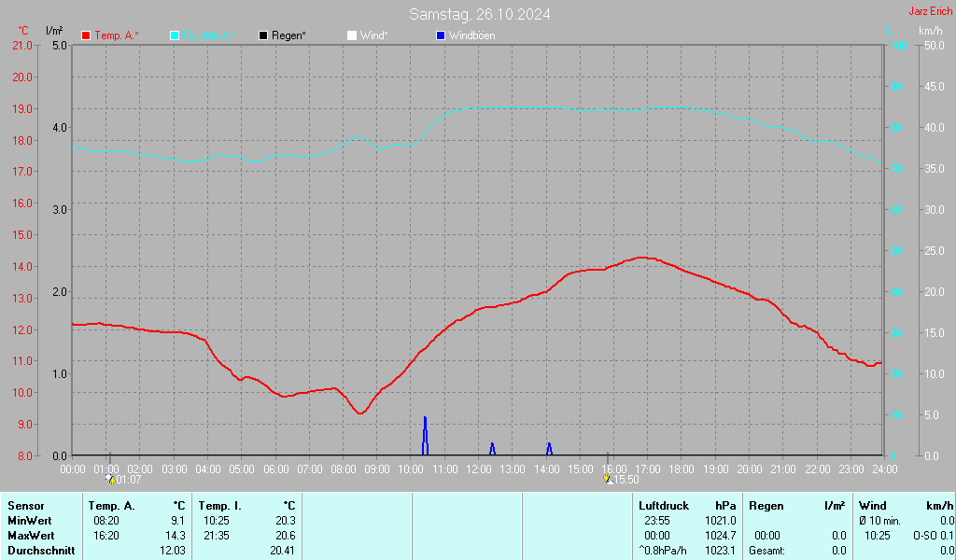Click the cyan humidity legend swatch

175,35
